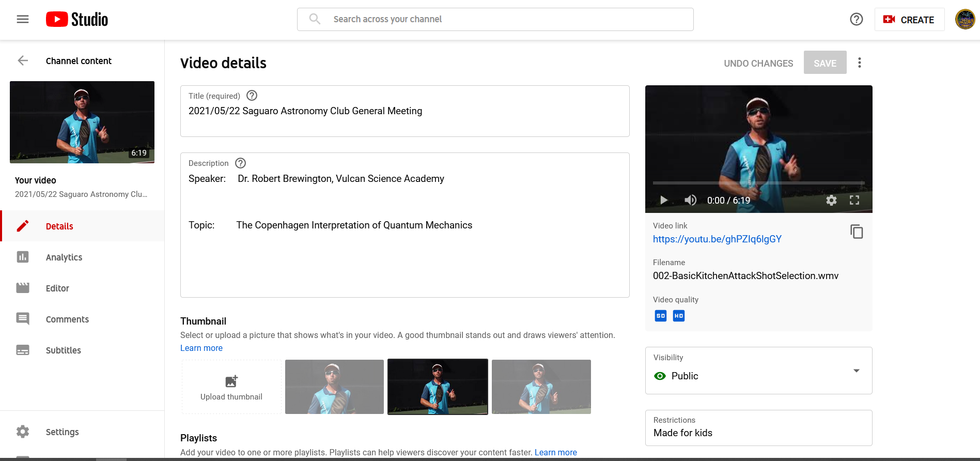Click the SAVE button
Image resolution: width=980 pixels, height=461 pixels.
pos(825,63)
